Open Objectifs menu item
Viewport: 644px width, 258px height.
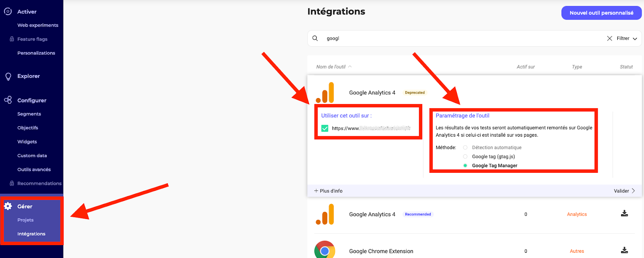(x=28, y=128)
